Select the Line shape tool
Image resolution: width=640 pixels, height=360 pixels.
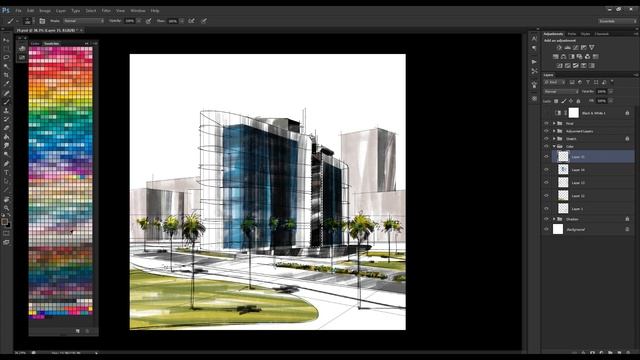(6, 190)
